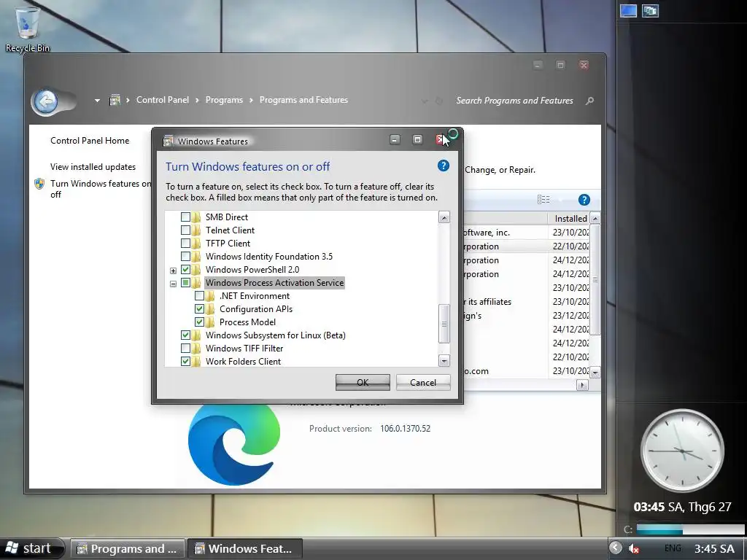
Task: Select the Windows TIFF IFilter row text
Action: pos(244,348)
